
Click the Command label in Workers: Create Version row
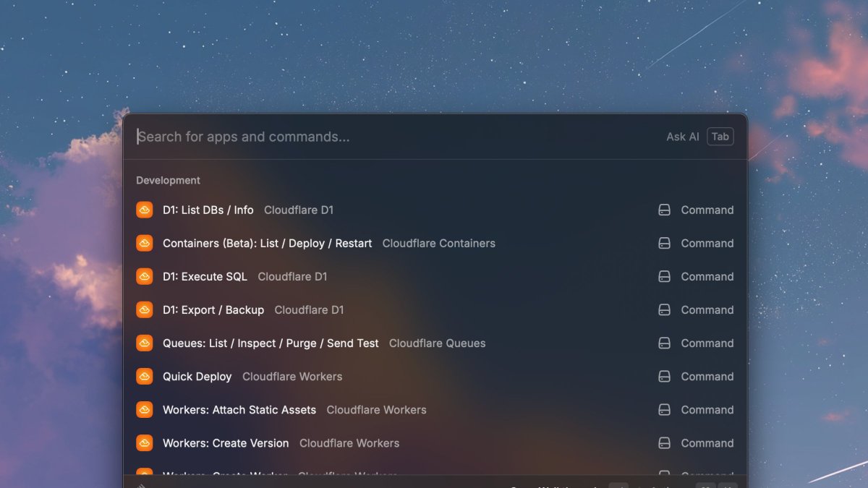point(707,442)
